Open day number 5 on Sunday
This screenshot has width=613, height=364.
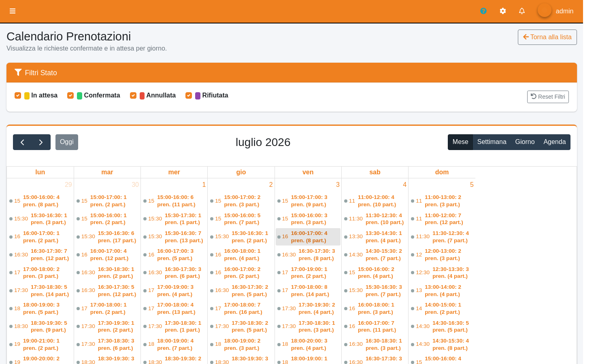point(472,185)
